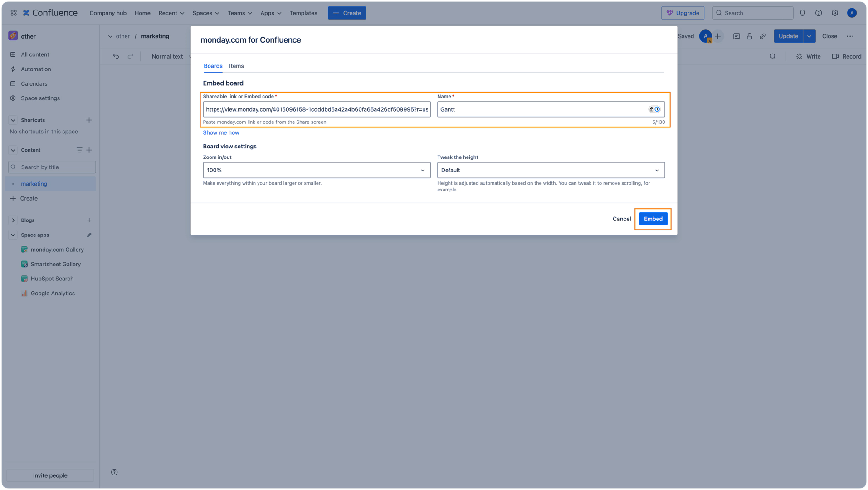Open page restrictions lock icon
Image resolution: width=868 pixels, height=490 pixels.
pyautogui.click(x=749, y=36)
